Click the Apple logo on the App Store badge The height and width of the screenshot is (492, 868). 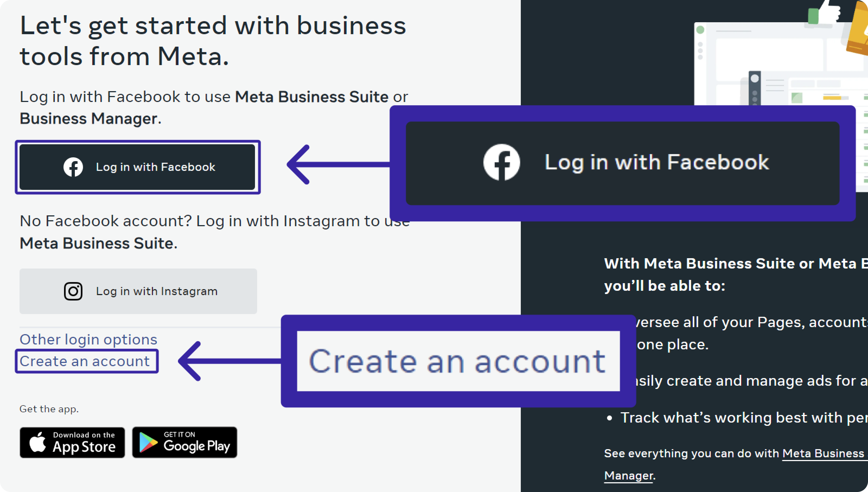37,442
